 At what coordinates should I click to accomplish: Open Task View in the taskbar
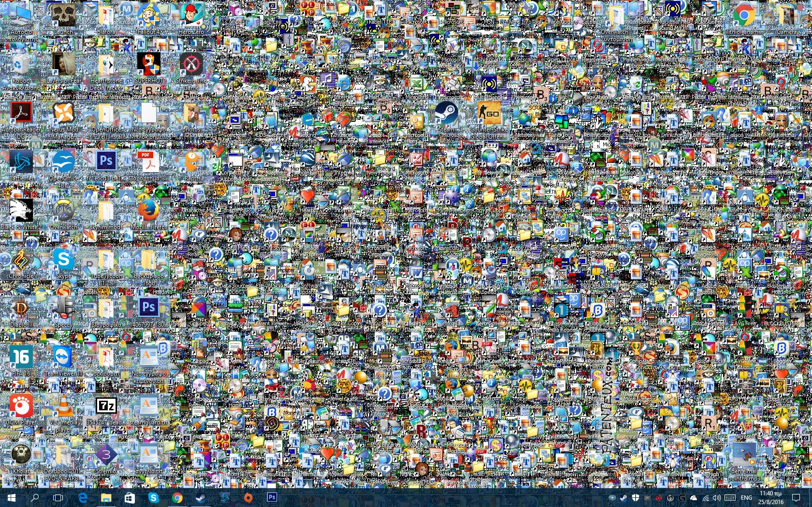point(58,497)
